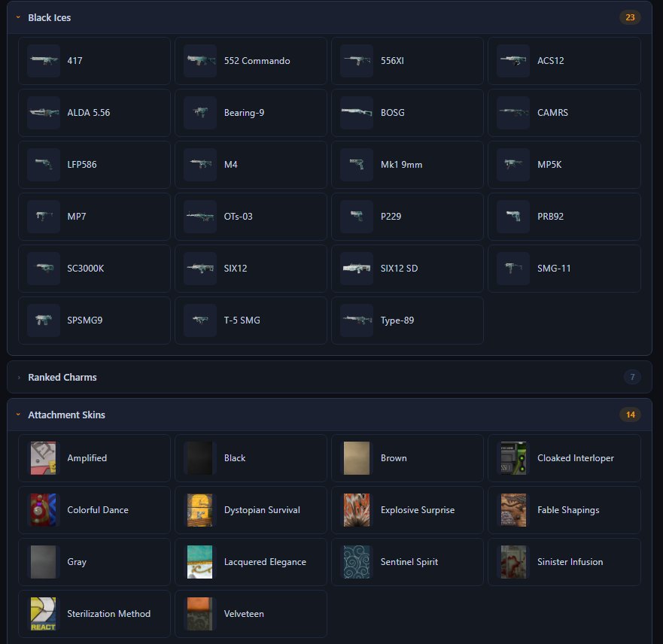Click the Black Ices section title

(x=49, y=18)
